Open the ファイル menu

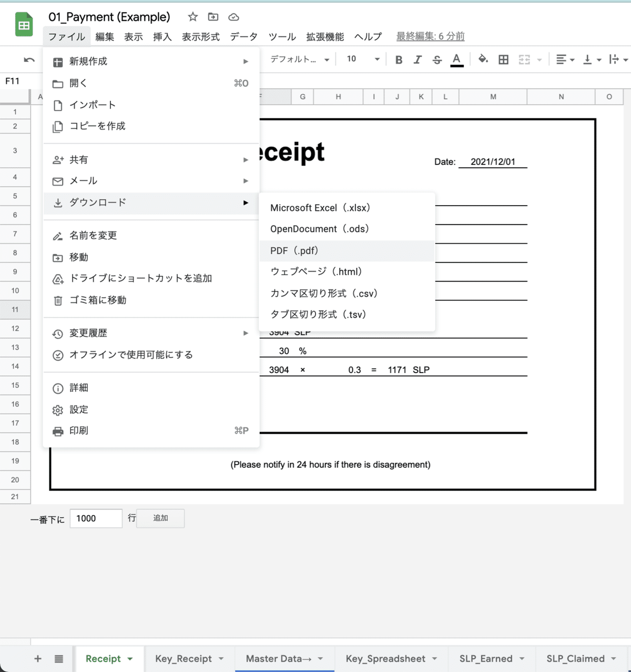(67, 36)
